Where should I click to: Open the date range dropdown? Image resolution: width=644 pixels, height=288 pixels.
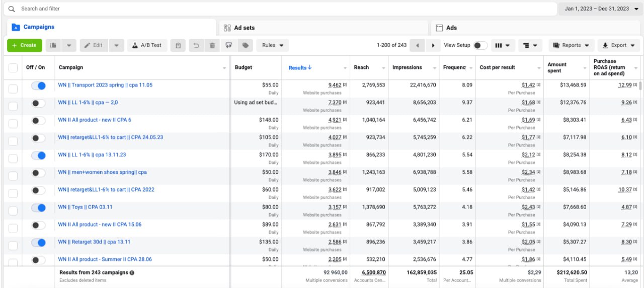click(599, 9)
